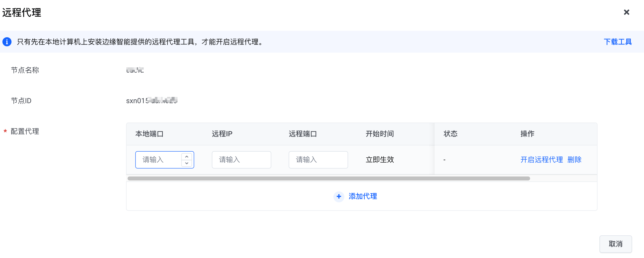Click 删除 to remove proxy row
Viewport: 644px width, 258px height.
pyautogui.click(x=574, y=160)
